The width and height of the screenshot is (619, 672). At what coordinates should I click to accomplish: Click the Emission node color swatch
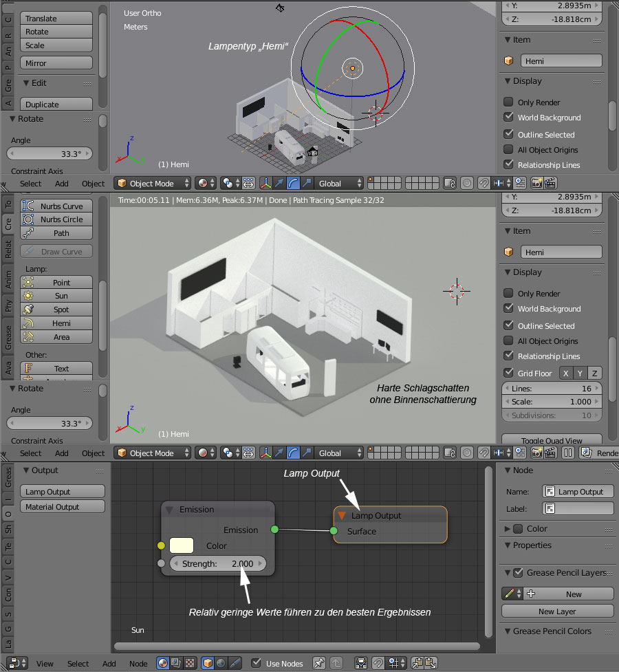181,545
